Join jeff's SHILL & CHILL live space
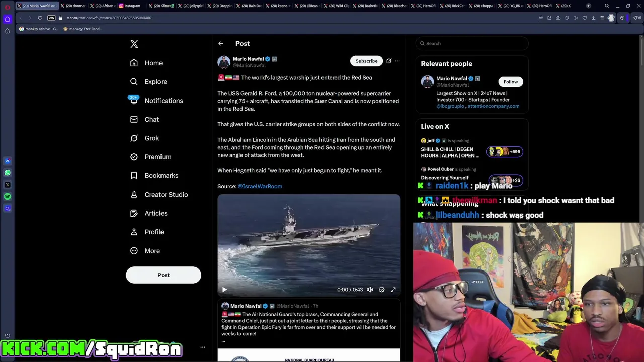The width and height of the screenshot is (644, 362). pos(472,149)
